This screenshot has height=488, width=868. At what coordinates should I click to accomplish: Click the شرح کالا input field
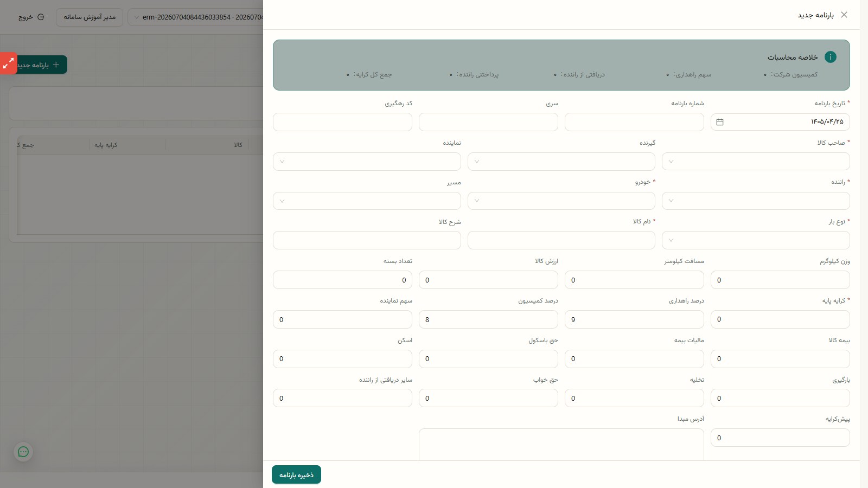(367, 240)
